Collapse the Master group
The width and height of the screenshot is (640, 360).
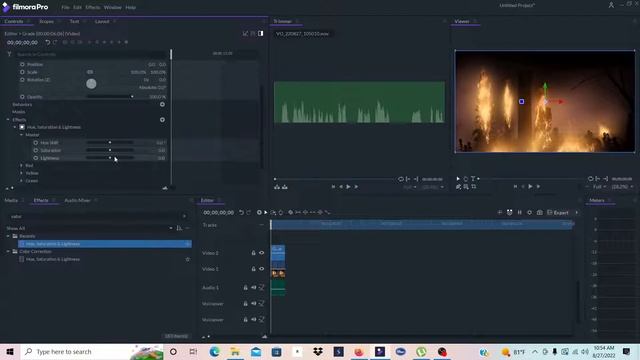(22, 135)
